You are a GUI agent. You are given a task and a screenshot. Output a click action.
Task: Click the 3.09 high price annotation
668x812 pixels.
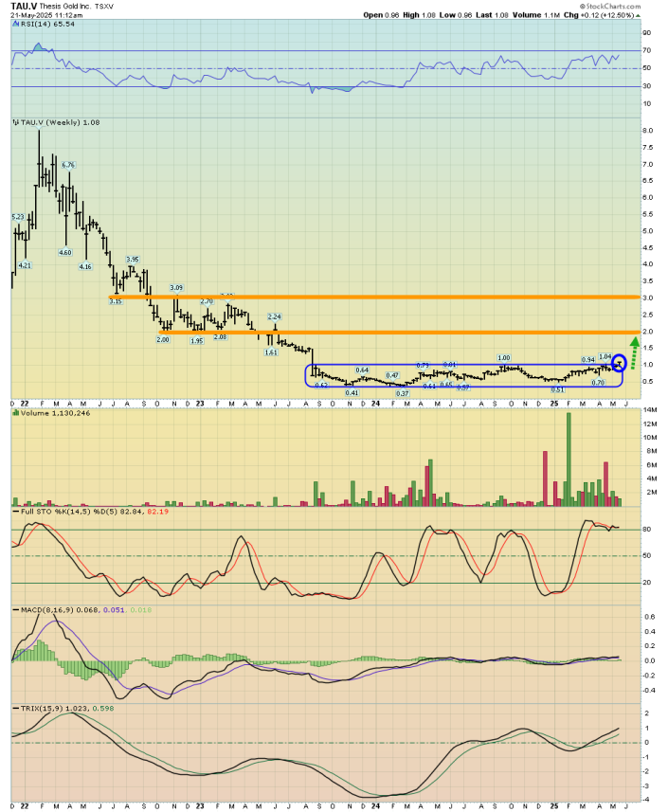[176, 288]
